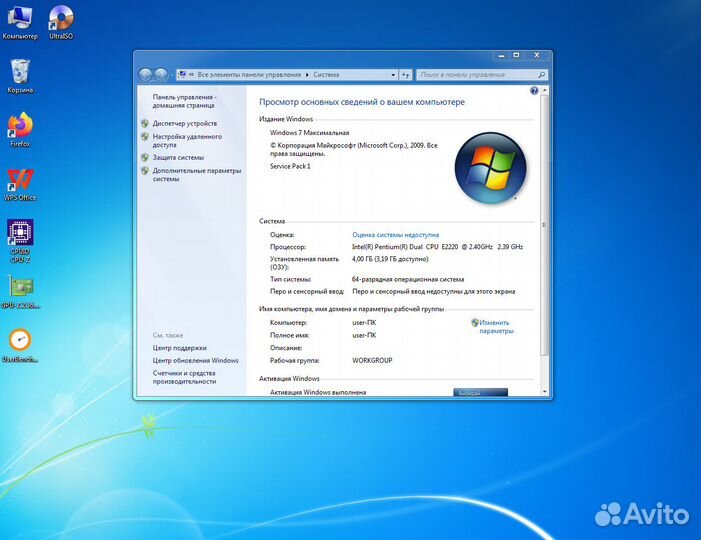Open the Корзина recycle bin icon
Viewport: 701px width, 540px height.
click(20, 76)
